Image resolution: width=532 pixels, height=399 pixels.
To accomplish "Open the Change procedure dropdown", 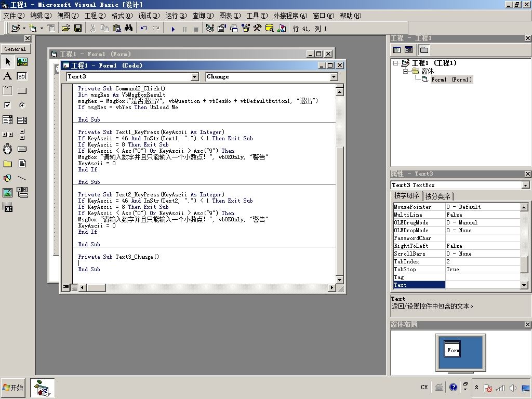I will pyautogui.click(x=334, y=77).
